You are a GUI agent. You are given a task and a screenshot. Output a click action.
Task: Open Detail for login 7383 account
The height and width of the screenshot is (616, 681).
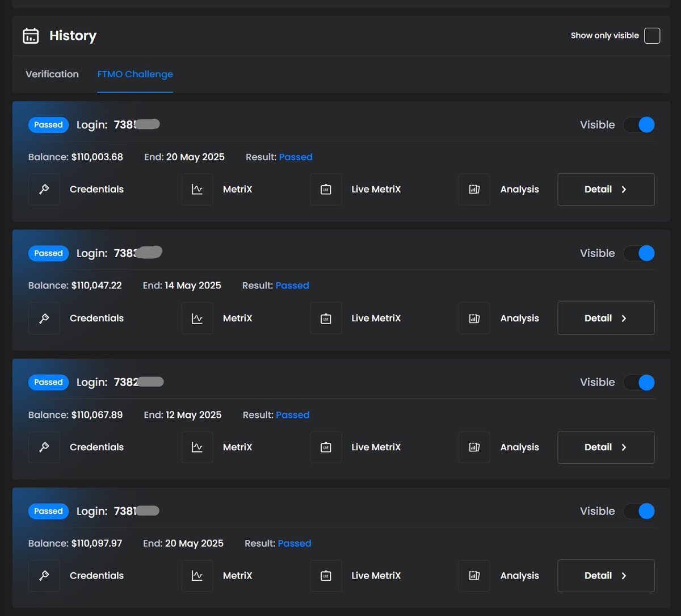click(x=606, y=318)
